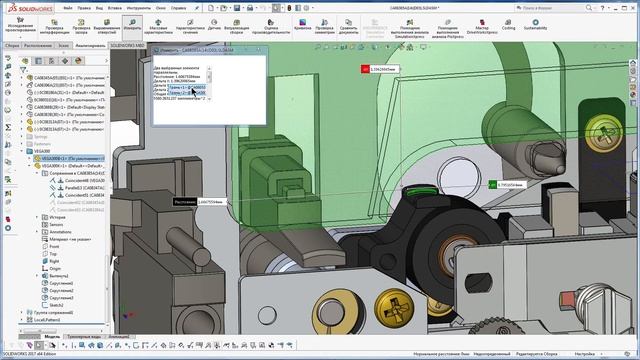Open the options gear icon
640x360 pixels.
click(x=306, y=8)
